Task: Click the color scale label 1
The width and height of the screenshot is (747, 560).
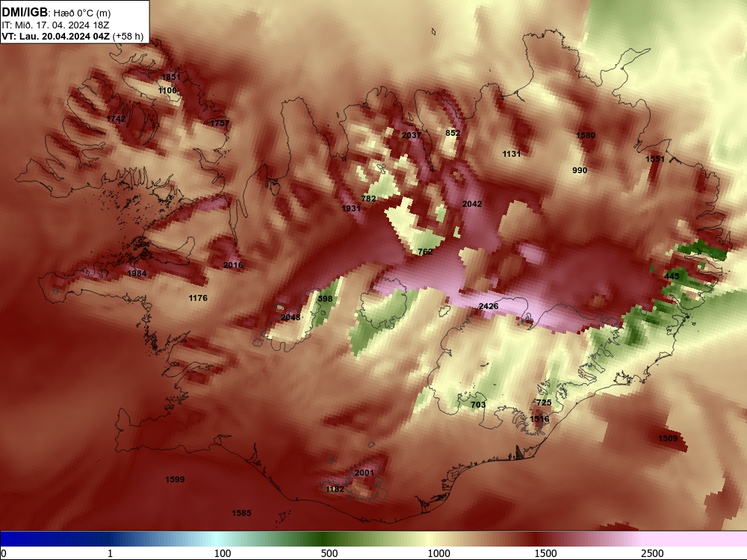Action: (x=110, y=553)
